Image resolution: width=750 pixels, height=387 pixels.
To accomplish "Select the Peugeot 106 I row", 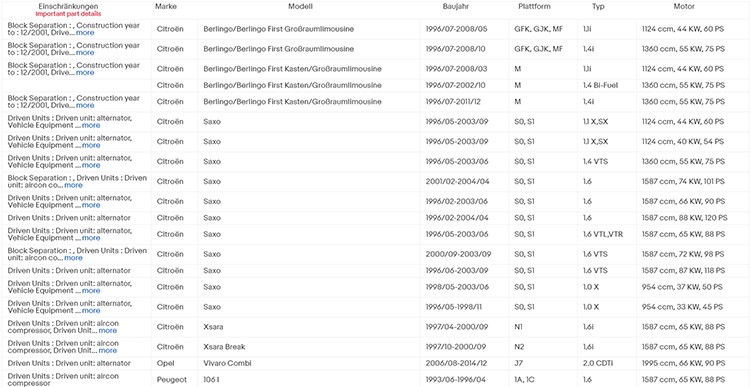I will click(x=375, y=379).
